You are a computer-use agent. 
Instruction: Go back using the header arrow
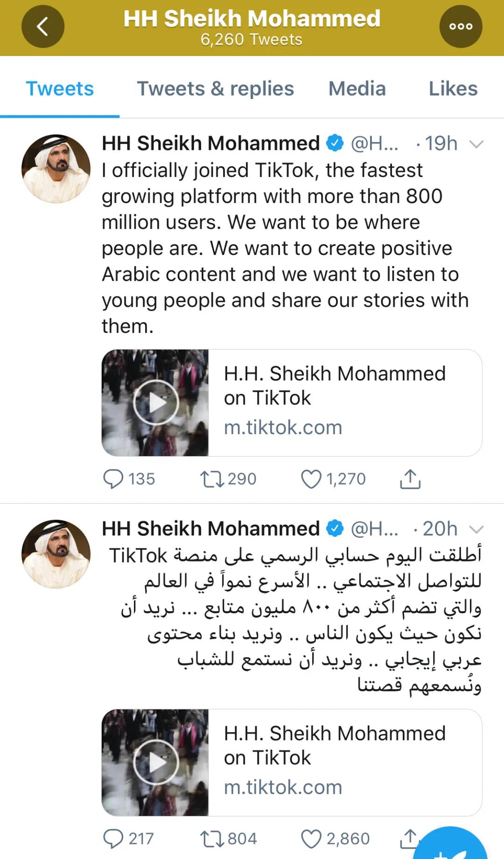(42, 27)
